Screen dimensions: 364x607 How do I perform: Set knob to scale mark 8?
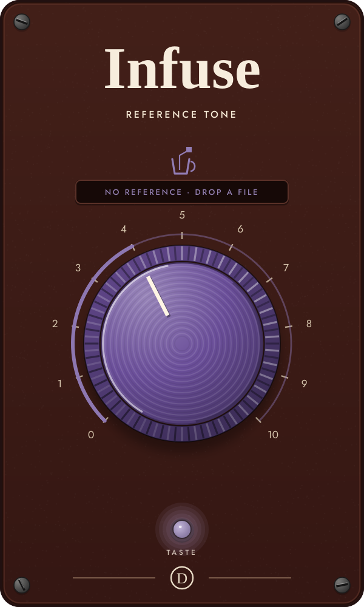point(309,324)
